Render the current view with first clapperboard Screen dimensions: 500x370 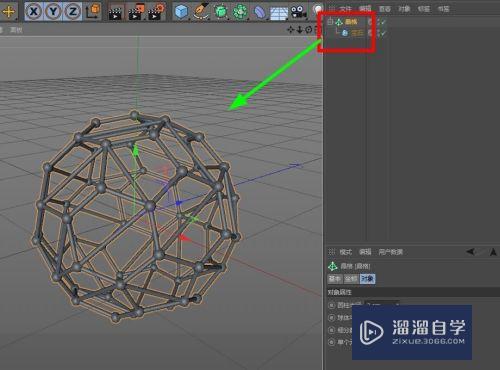[115, 13]
